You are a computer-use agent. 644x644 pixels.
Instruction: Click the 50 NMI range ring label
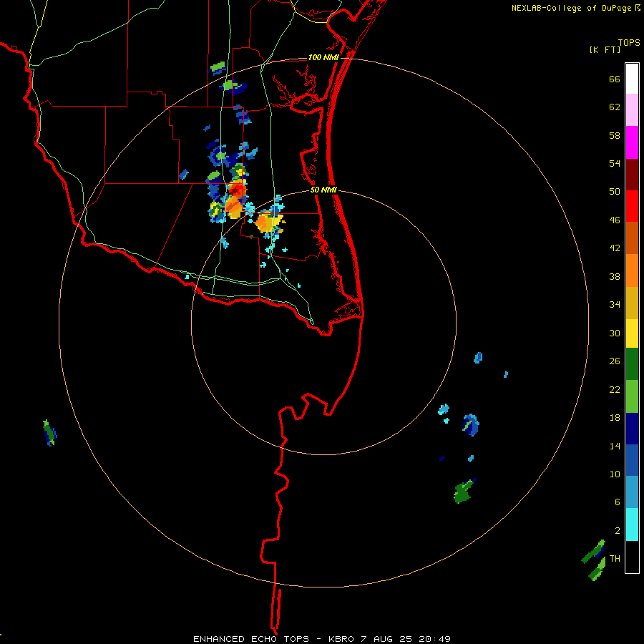pos(323,190)
